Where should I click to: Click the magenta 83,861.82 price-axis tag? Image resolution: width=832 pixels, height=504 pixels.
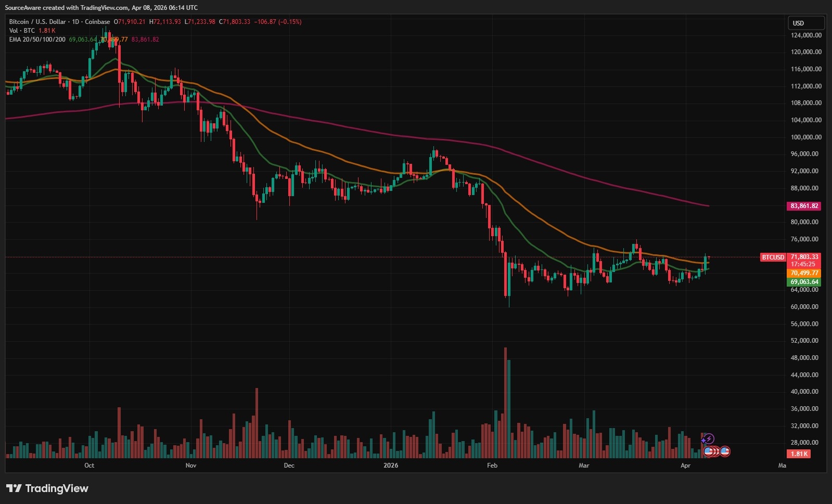[x=804, y=206]
